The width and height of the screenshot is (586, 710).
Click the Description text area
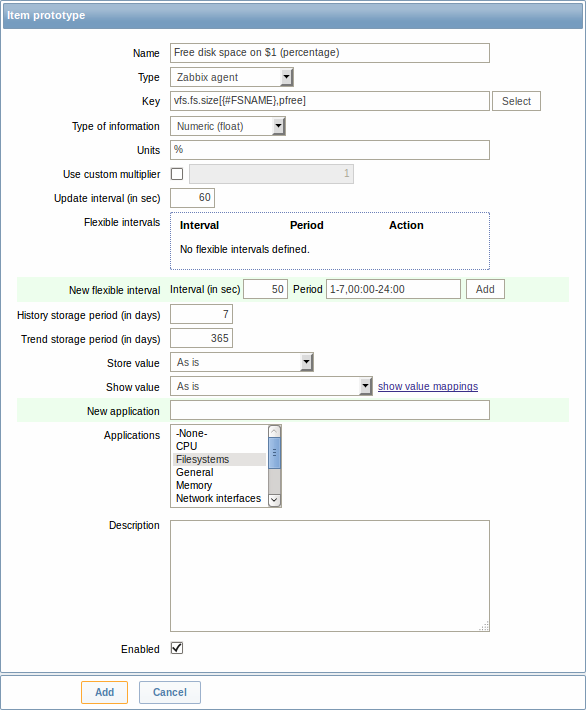click(330, 576)
